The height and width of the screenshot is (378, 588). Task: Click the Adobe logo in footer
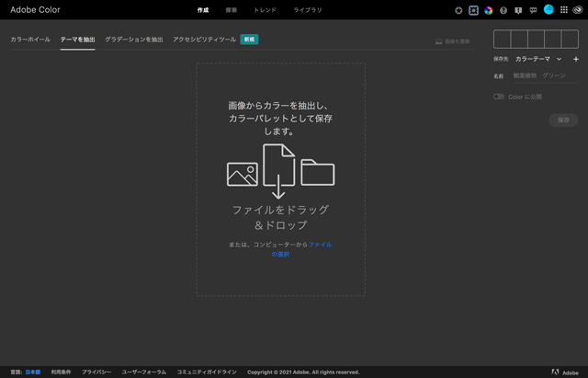pyautogui.click(x=565, y=372)
